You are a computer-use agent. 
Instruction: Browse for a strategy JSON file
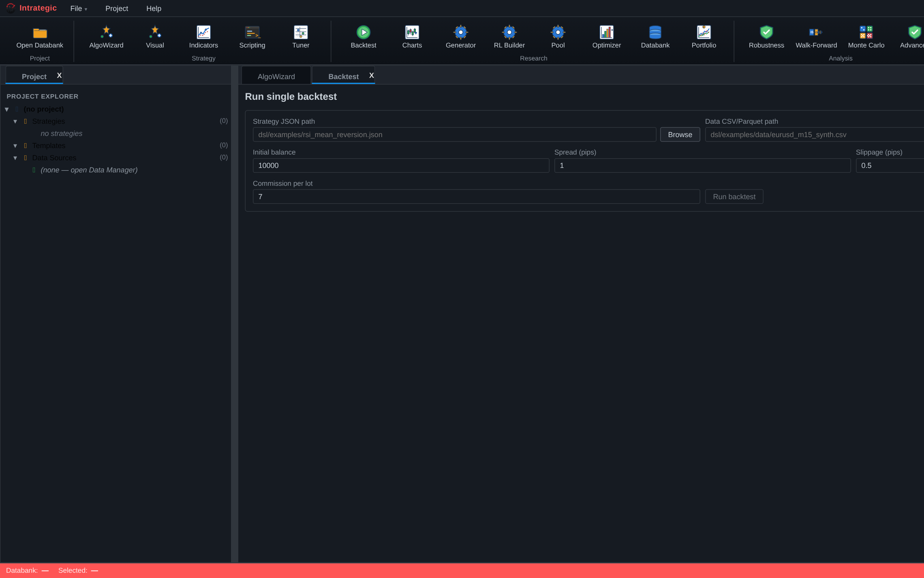click(680, 135)
